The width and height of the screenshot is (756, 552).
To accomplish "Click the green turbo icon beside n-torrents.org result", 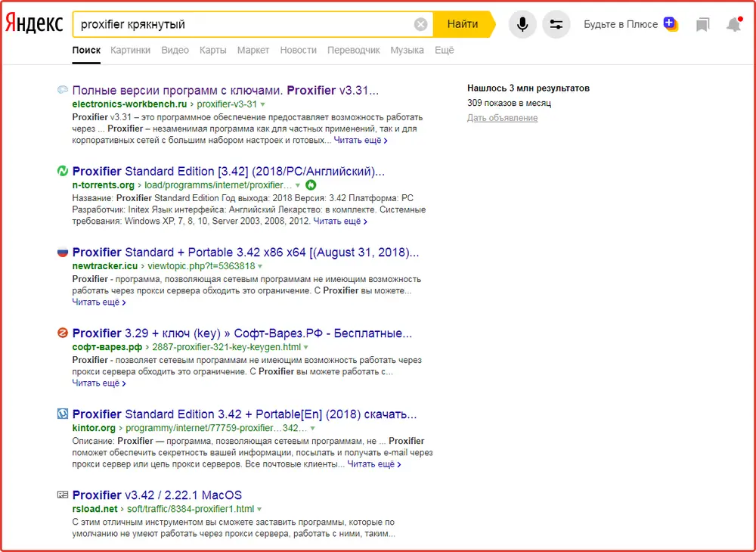I will point(310,185).
